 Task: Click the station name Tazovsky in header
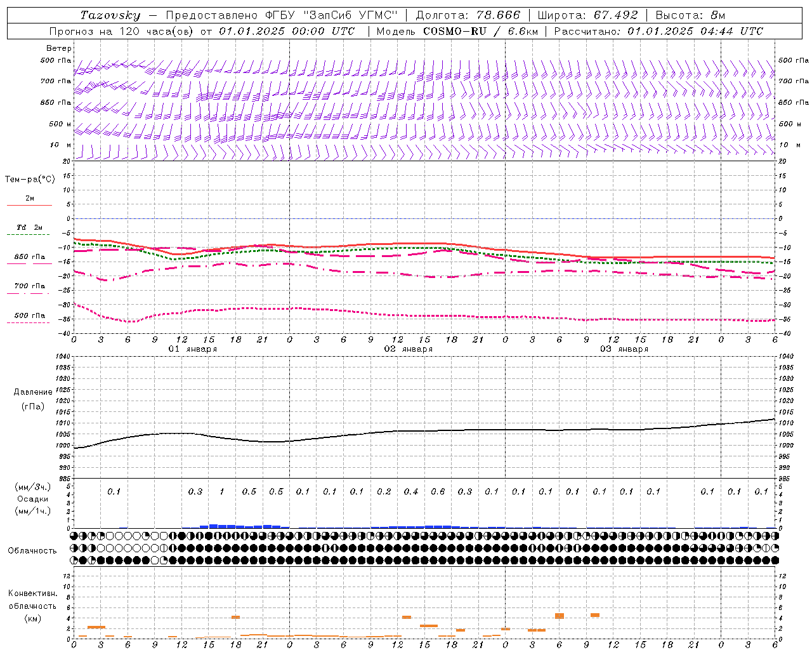point(110,15)
